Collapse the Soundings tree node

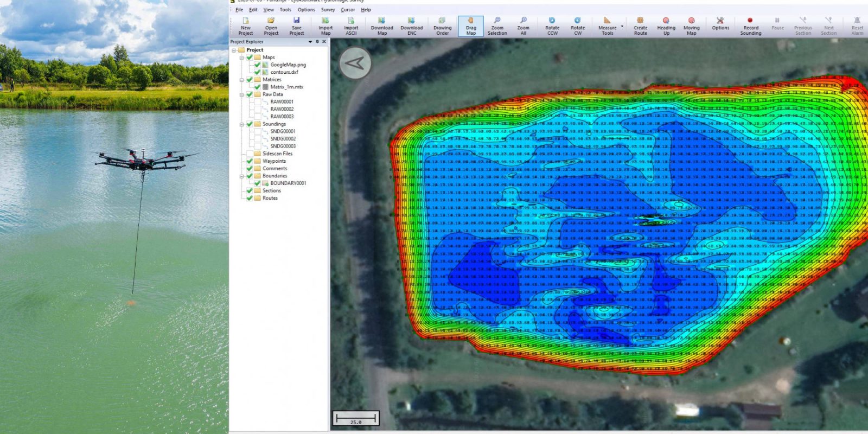pos(242,124)
